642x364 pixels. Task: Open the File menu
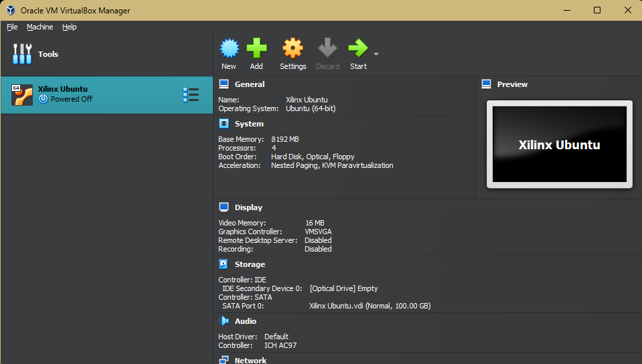click(x=12, y=27)
